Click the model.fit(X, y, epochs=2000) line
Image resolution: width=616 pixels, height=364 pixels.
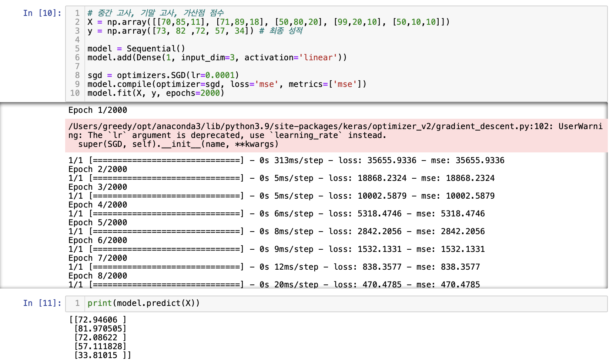(x=156, y=93)
